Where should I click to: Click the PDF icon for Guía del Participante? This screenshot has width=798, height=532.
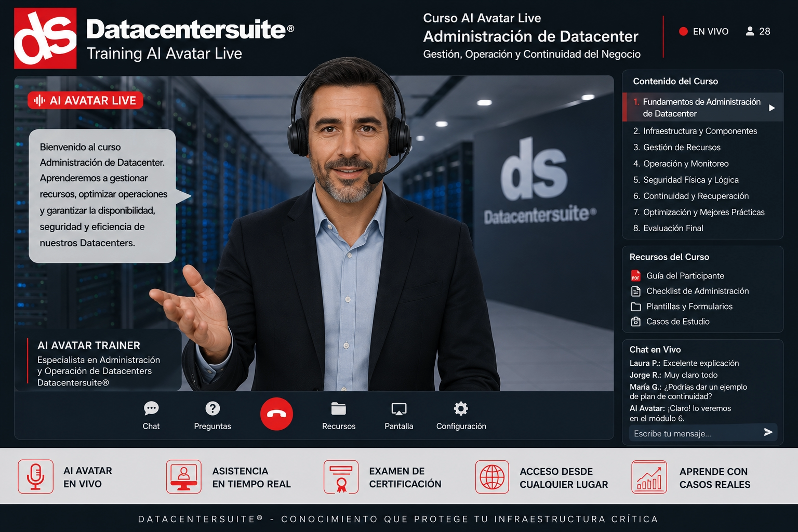pyautogui.click(x=635, y=275)
